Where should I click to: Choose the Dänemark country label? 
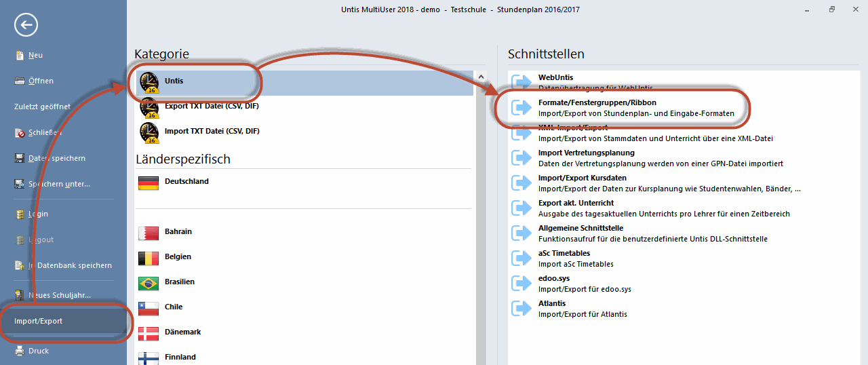182,332
